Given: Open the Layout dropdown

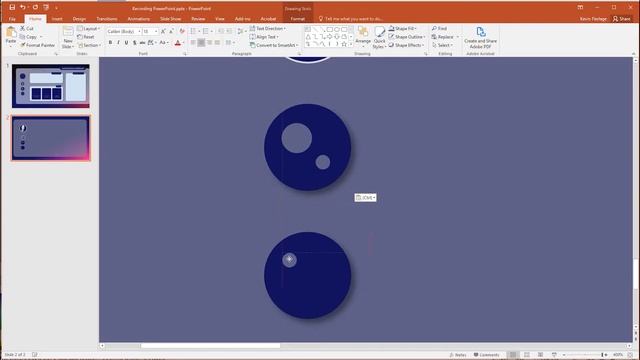Looking at the screenshot, I should [x=88, y=29].
